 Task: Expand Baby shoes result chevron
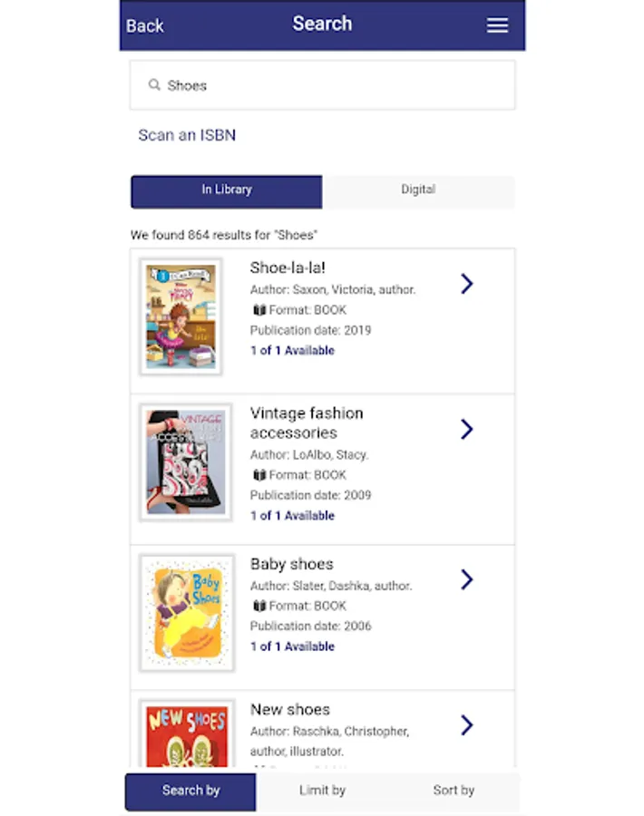tap(466, 579)
